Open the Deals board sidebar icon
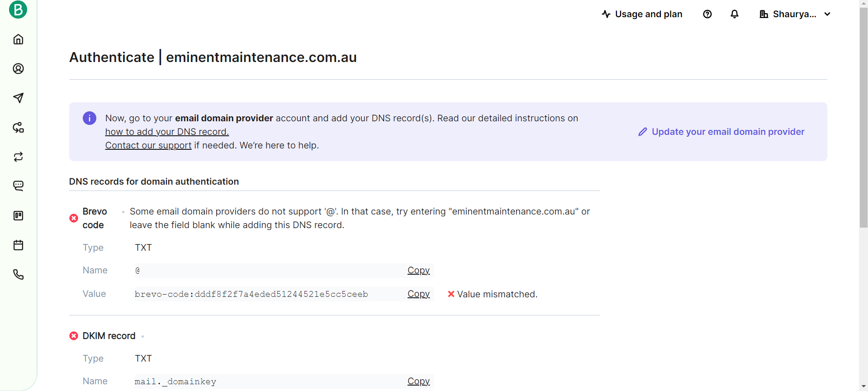 18,216
